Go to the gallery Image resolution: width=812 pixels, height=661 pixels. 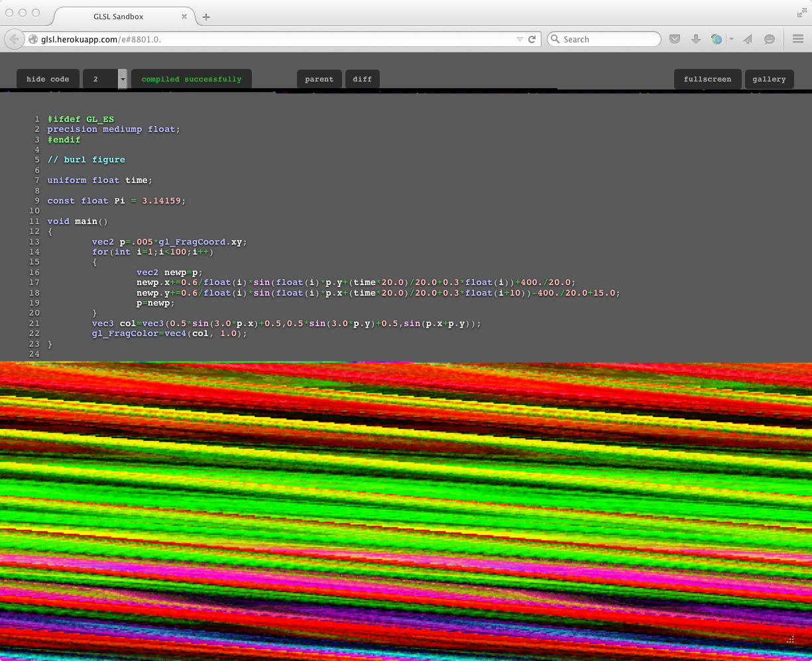point(769,79)
